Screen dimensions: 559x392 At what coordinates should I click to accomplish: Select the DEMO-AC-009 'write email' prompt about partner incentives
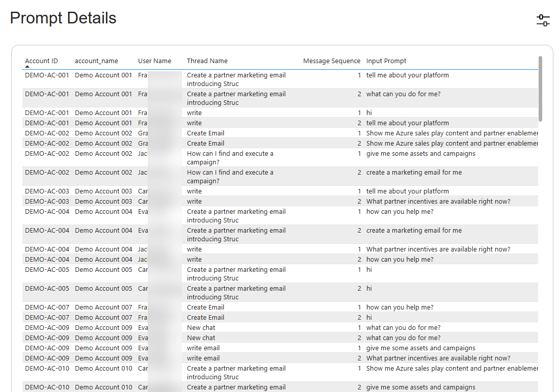tap(438, 358)
